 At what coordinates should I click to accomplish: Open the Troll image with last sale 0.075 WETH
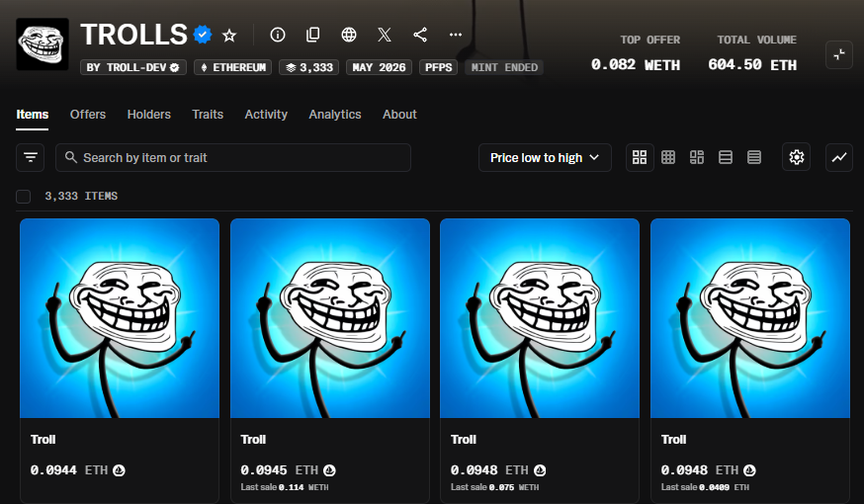tap(540, 318)
